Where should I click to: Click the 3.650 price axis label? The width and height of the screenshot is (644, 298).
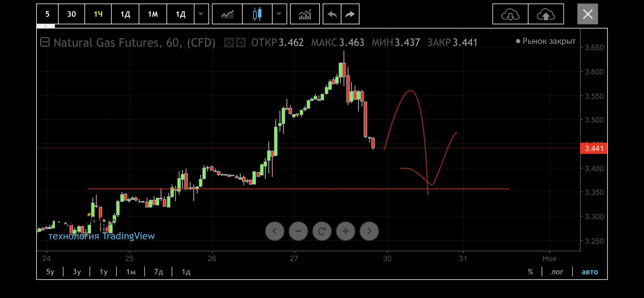[594, 47]
